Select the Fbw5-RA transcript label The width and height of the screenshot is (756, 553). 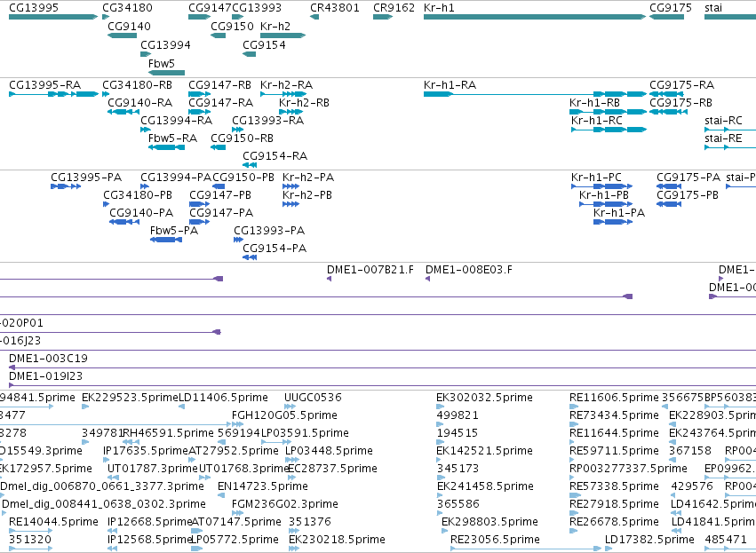click(x=172, y=138)
